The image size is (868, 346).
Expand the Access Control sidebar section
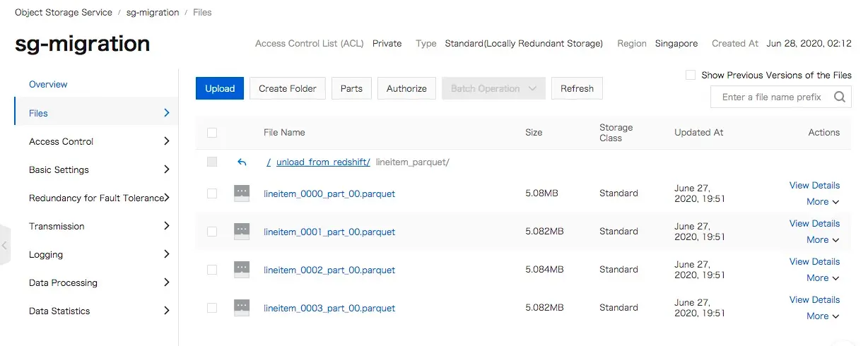pyautogui.click(x=167, y=141)
